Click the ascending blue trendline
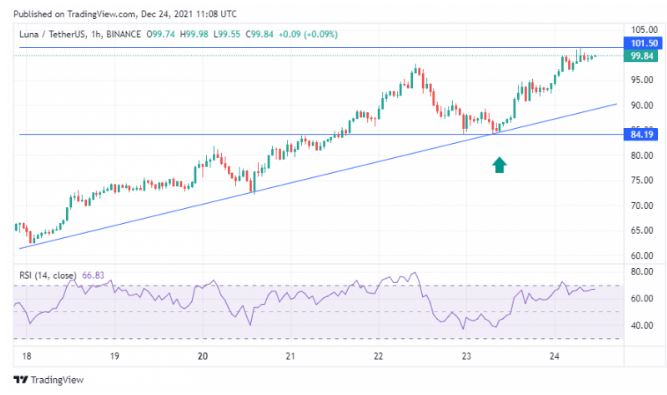The image size is (667, 395). (318, 176)
